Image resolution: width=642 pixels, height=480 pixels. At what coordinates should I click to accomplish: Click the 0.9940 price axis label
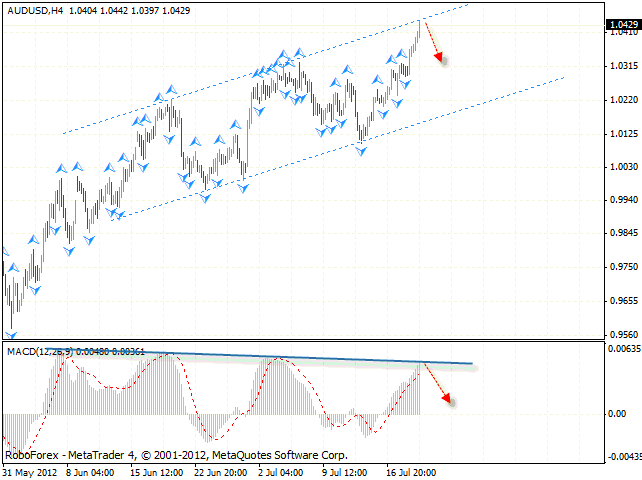[622, 200]
